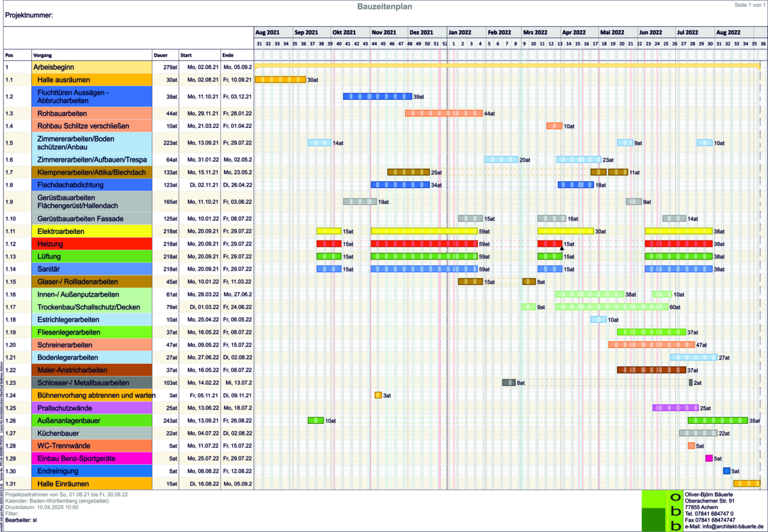
Task: Select the red Heizung 59at bar
Action: 424,244
